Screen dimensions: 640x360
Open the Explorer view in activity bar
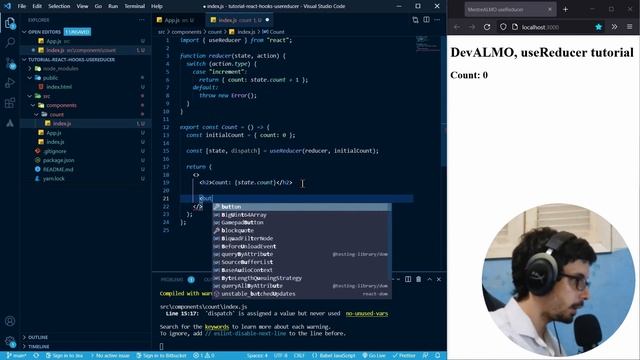(10, 22)
